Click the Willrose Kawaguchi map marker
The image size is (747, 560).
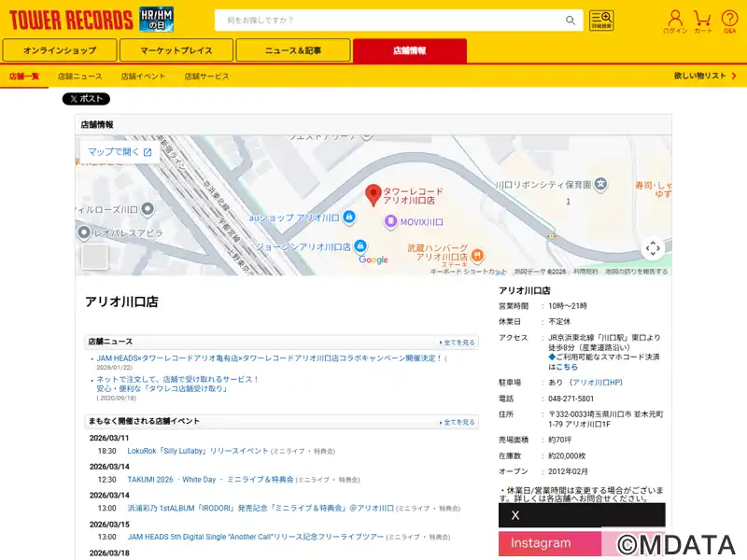[x=148, y=209]
